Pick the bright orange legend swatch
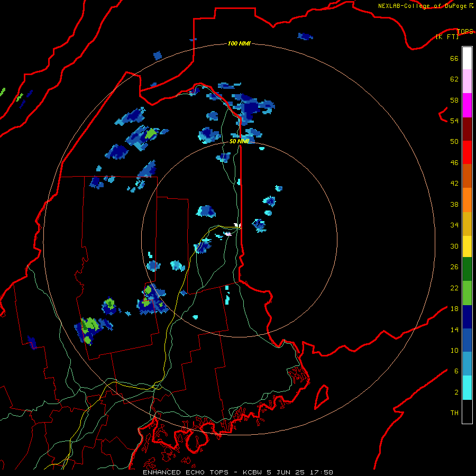This screenshot has width=476, height=476. point(467,200)
